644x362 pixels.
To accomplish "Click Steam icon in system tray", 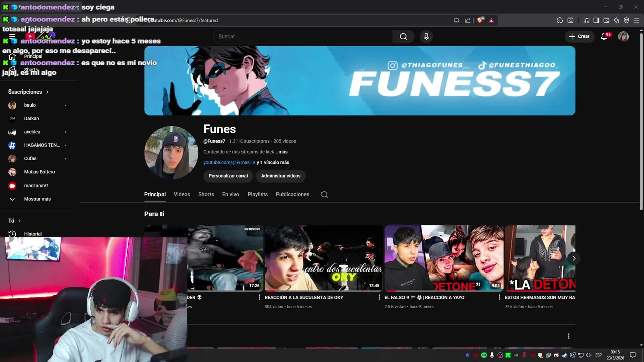I will pos(564,355).
